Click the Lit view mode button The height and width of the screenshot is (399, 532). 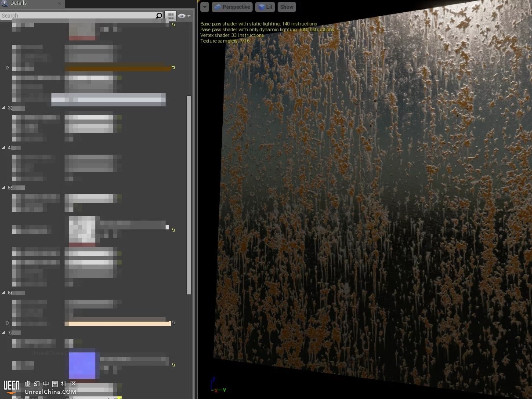tap(265, 7)
